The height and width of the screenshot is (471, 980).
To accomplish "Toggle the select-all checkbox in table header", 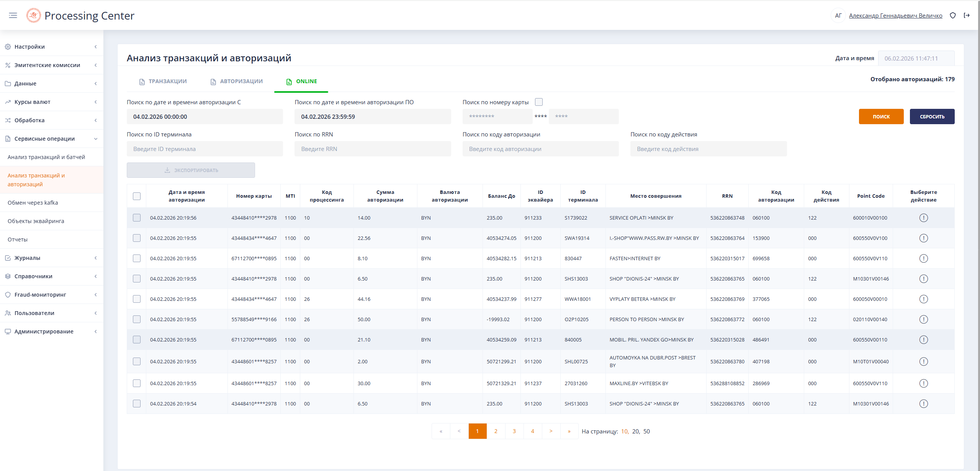I will pyautogui.click(x=137, y=196).
